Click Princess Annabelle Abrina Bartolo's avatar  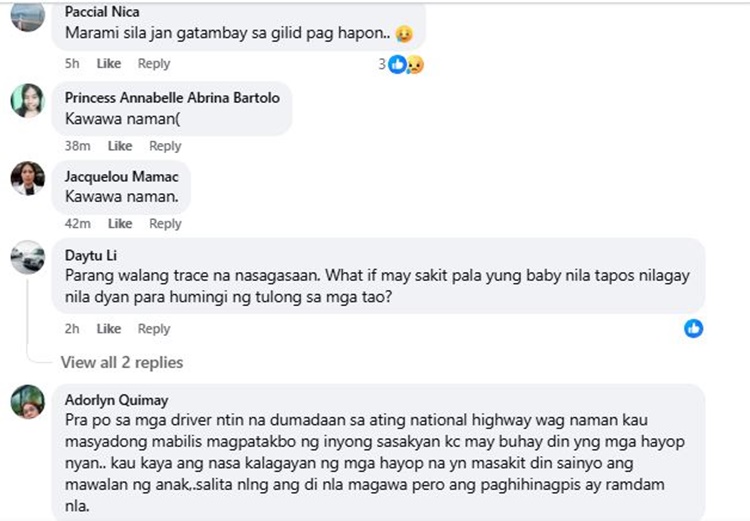pos(27,101)
